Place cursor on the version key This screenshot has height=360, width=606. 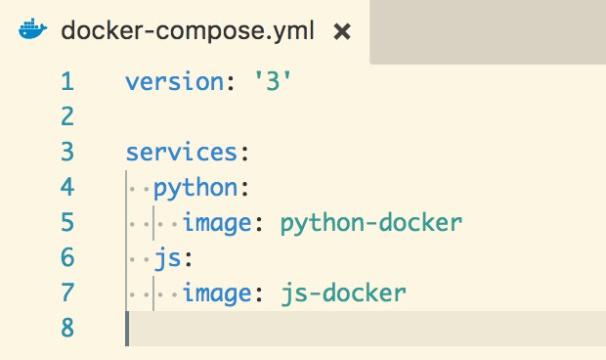click(x=175, y=82)
